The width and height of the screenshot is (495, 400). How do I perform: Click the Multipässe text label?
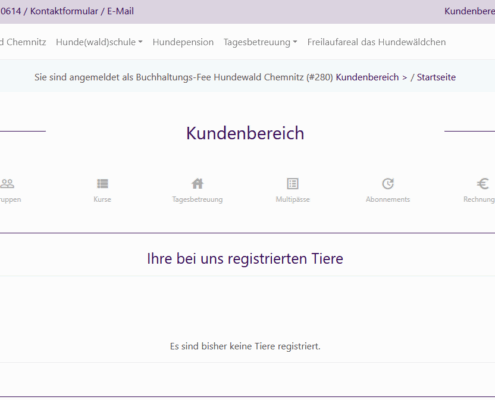(x=293, y=199)
